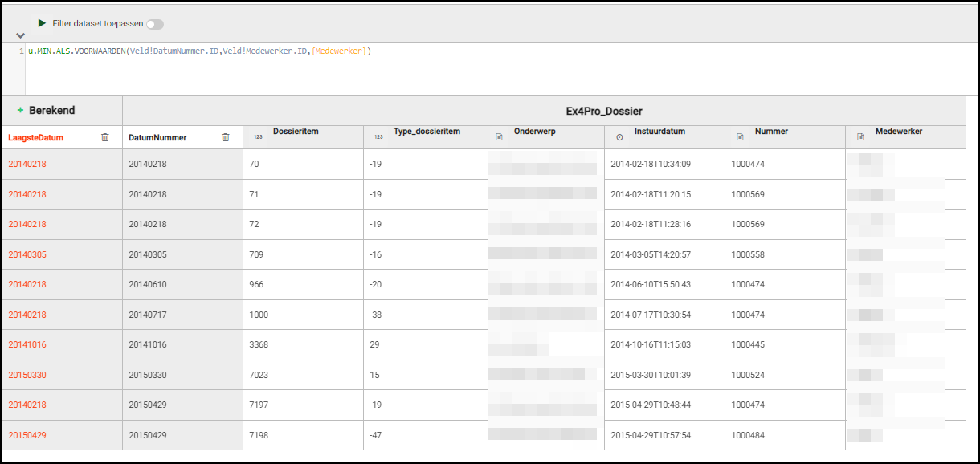This screenshot has height=464, width=980.
Task: Click the numeric type icon beside Type_dossieritem
Action: click(x=378, y=137)
